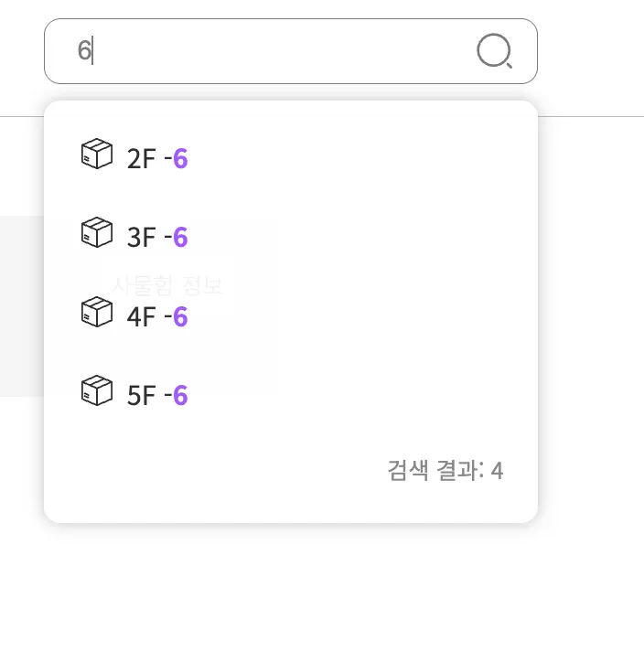
Task: Click the "2F" floor text
Action: tap(141, 159)
